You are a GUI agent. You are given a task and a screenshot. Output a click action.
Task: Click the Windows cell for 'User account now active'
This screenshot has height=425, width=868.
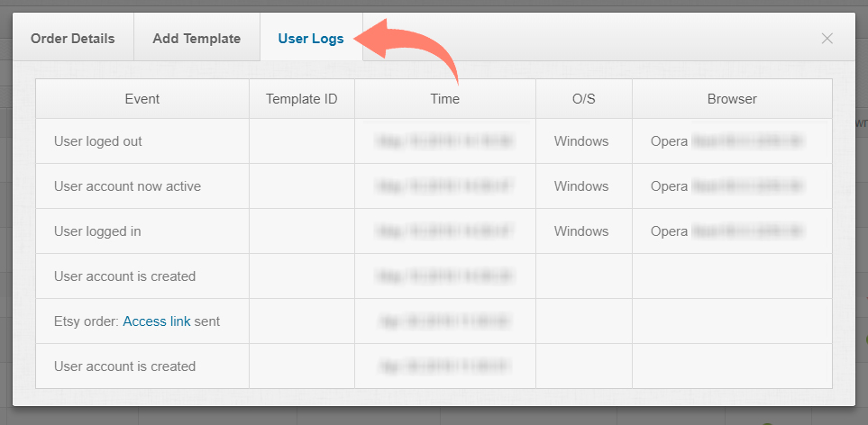pos(581,186)
